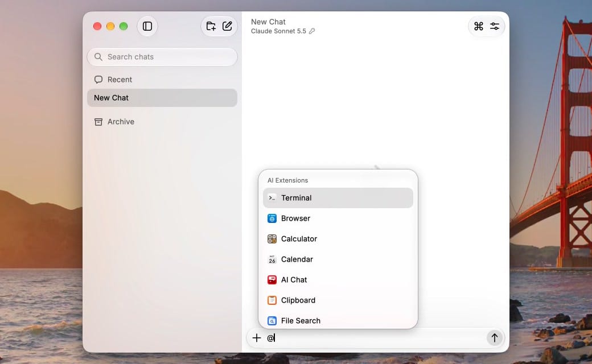Click the Claude Sonnet 5.5 model label
The width and height of the screenshot is (592, 364).
coord(278,31)
